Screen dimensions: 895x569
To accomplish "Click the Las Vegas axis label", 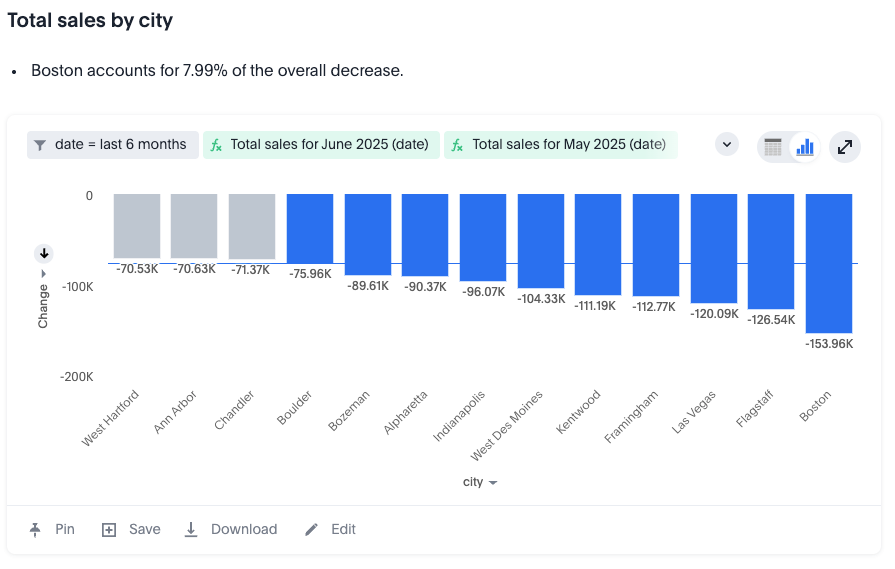I will (x=694, y=411).
